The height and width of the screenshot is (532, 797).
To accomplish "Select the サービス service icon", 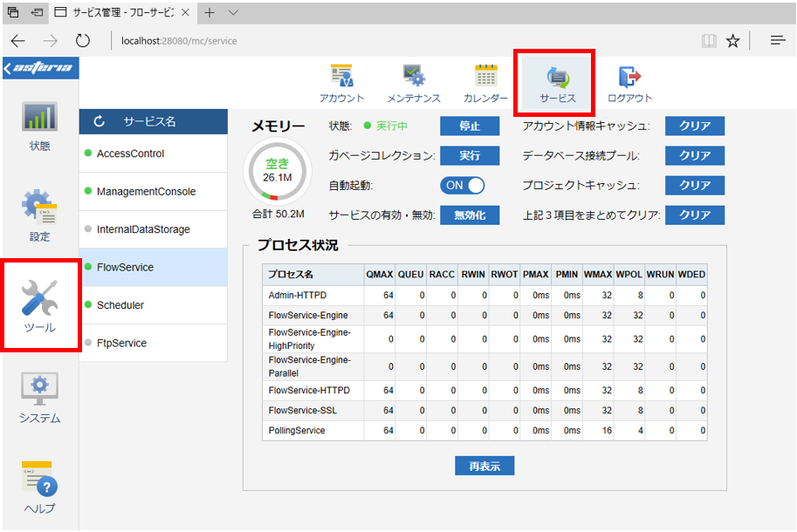I will click(x=558, y=83).
